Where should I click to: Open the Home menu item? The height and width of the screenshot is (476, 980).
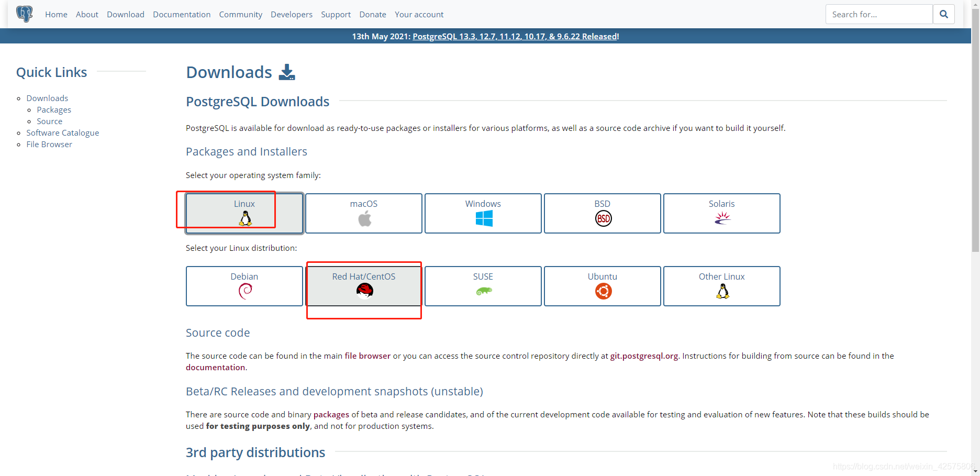(x=56, y=14)
